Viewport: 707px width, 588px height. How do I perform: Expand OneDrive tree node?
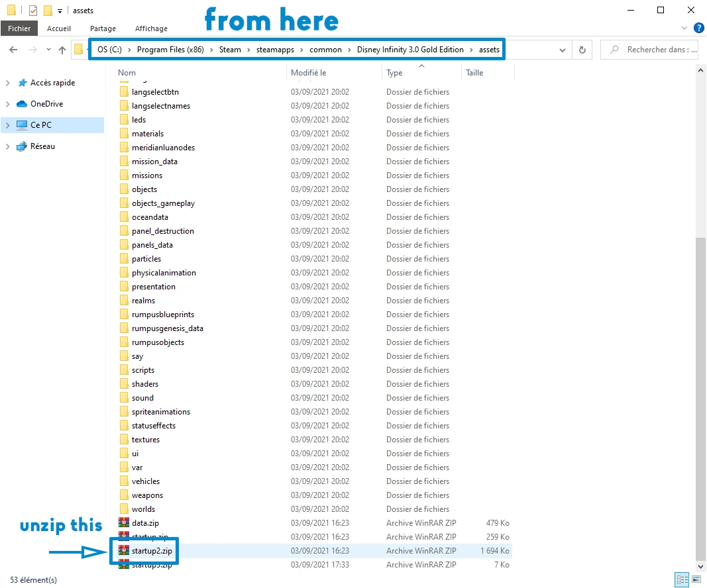[x=7, y=104]
